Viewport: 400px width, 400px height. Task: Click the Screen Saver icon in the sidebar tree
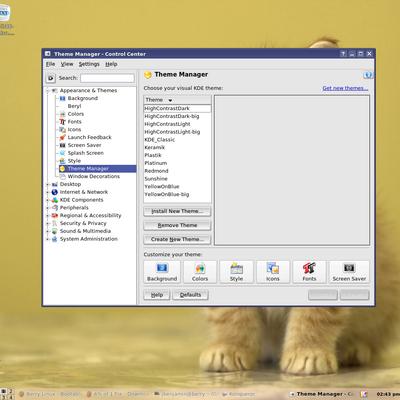click(x=62, y=145)
